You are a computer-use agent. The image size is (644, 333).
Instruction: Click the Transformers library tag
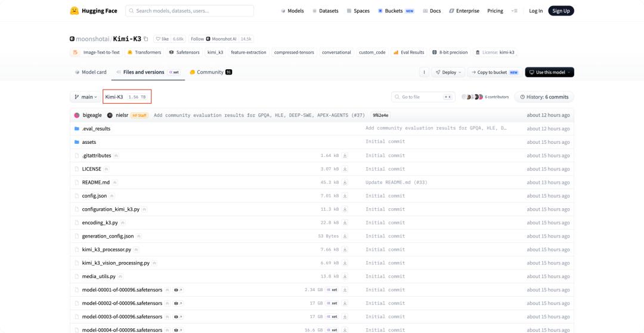[144, 52]
